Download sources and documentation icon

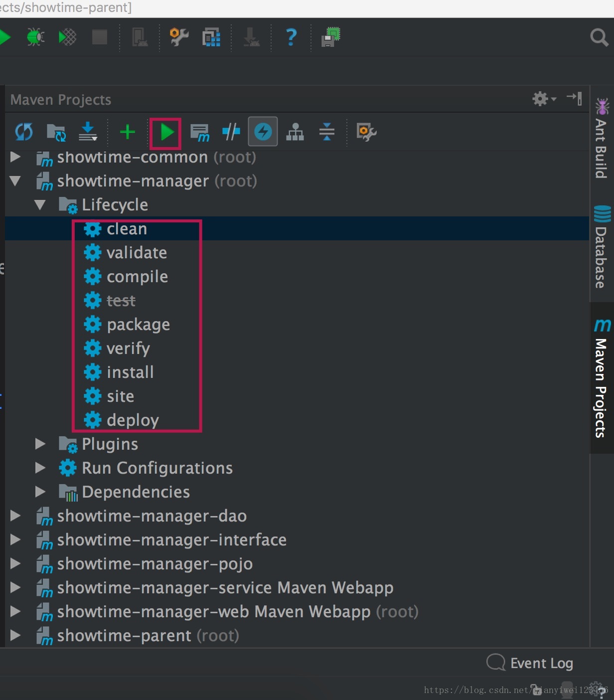coord(88,132)
